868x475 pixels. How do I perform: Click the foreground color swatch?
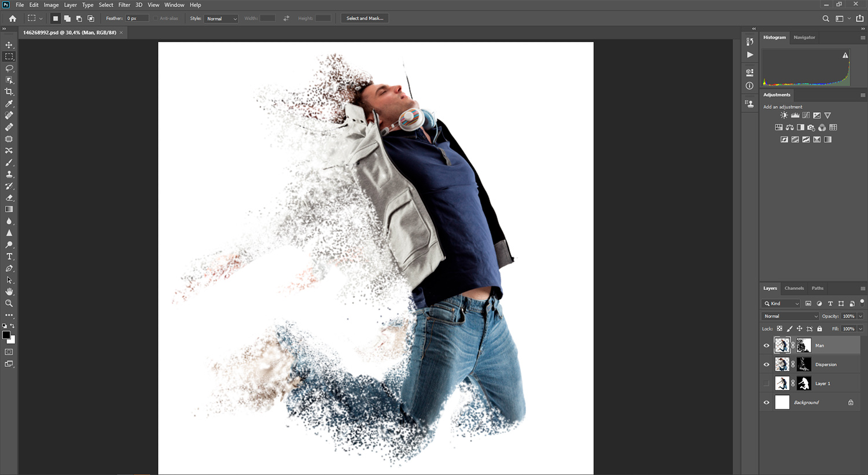(6, 335)
